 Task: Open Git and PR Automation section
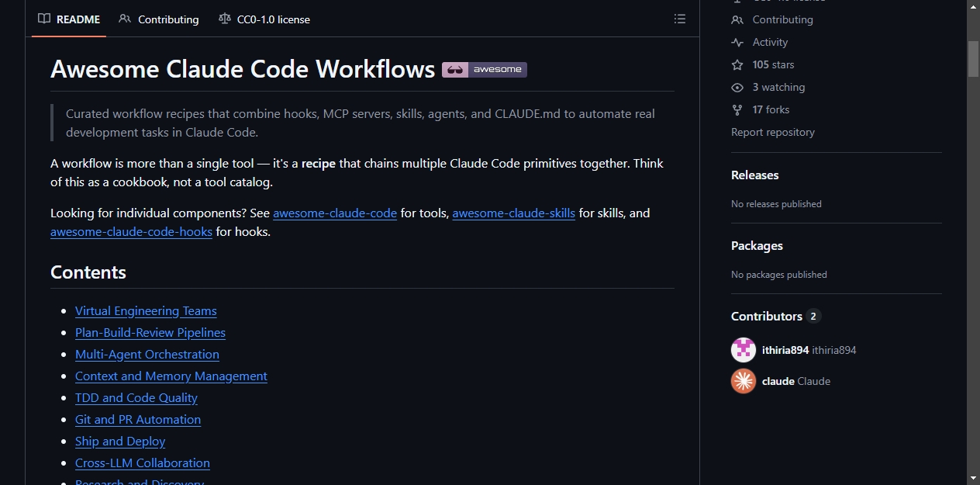point(138,420)
